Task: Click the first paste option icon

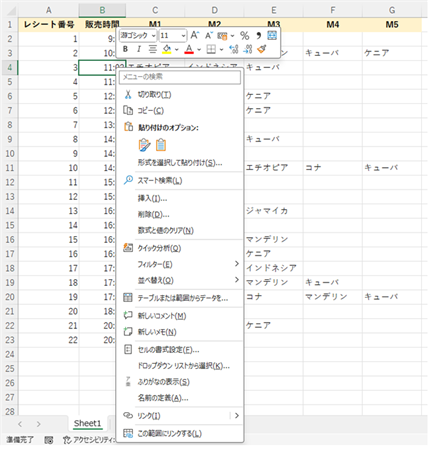Action: [144, 145]
